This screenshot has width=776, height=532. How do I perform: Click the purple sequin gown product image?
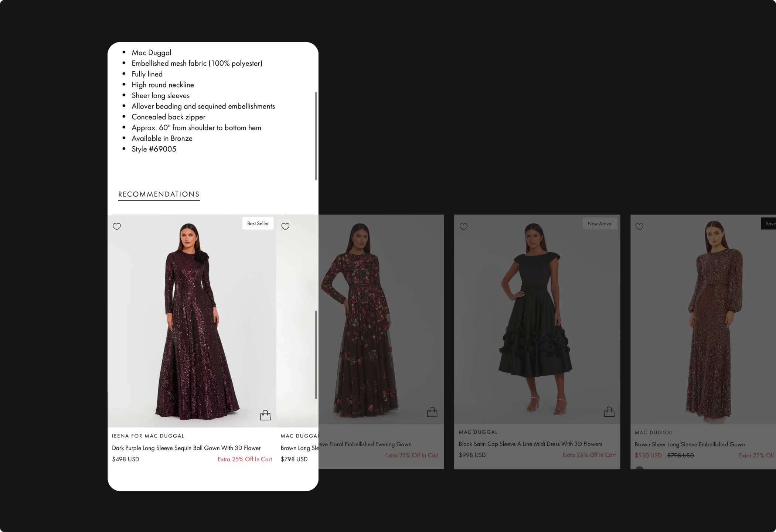point(192,321)
